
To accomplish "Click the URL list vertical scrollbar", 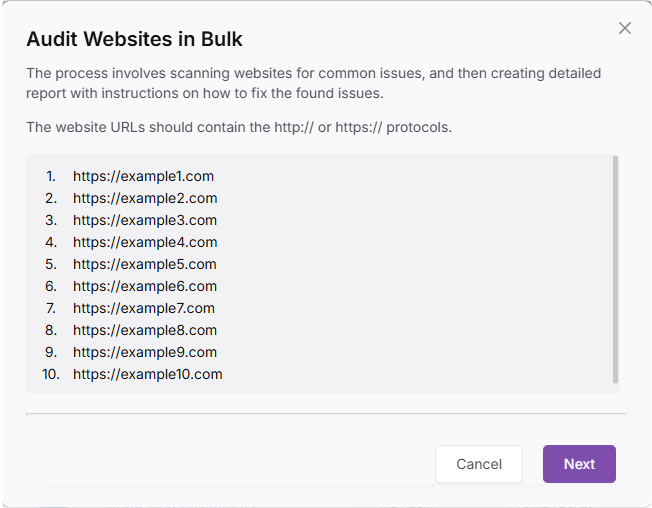I will click(x=615, y=269).
